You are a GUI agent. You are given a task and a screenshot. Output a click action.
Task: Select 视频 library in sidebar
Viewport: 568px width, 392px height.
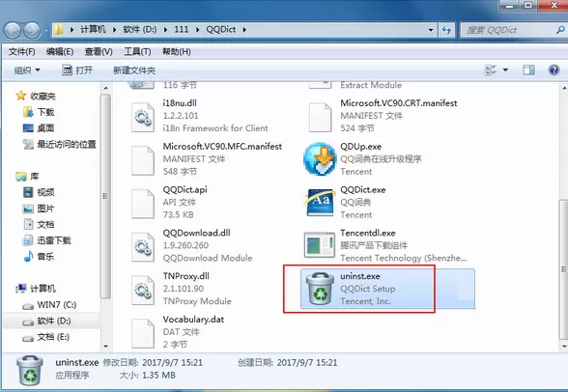coord(39,192)
